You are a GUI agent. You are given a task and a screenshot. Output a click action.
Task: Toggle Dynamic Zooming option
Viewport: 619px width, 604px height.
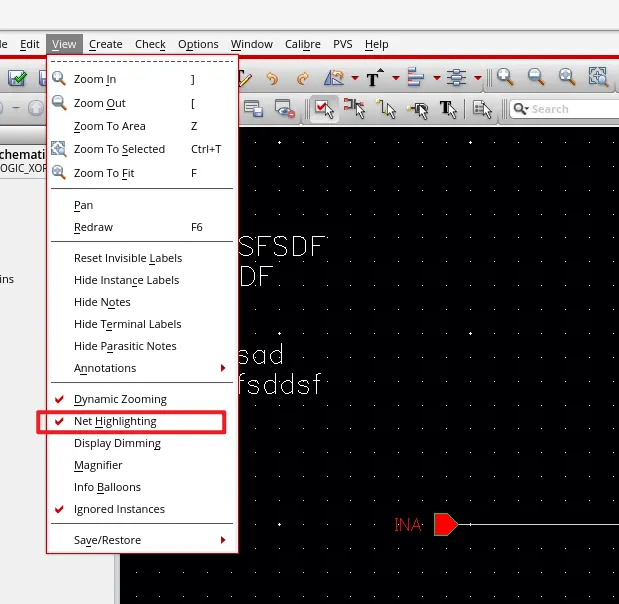(x=142, y=399)
